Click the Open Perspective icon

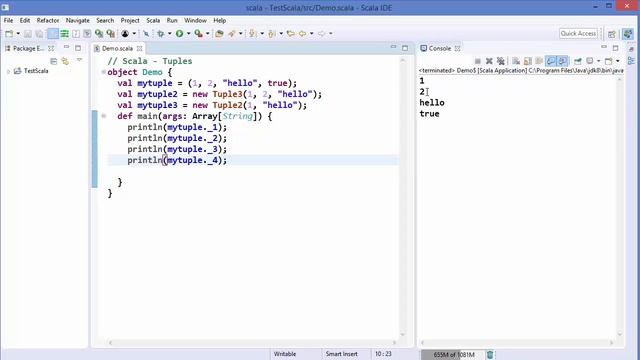point(611,34)
